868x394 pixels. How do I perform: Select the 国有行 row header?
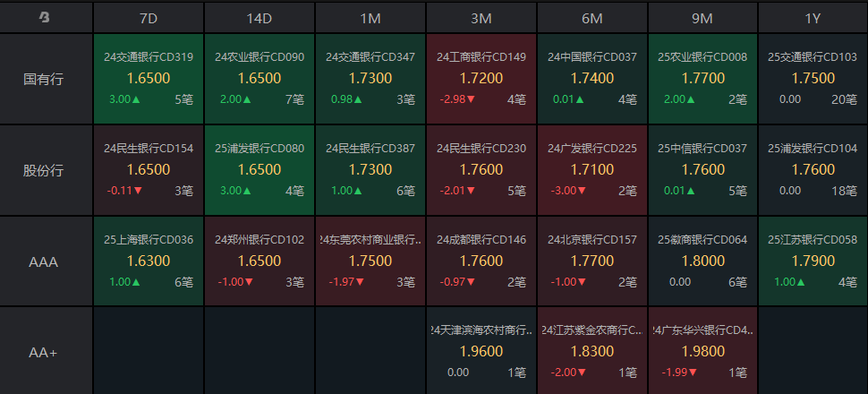pos(45,79)
